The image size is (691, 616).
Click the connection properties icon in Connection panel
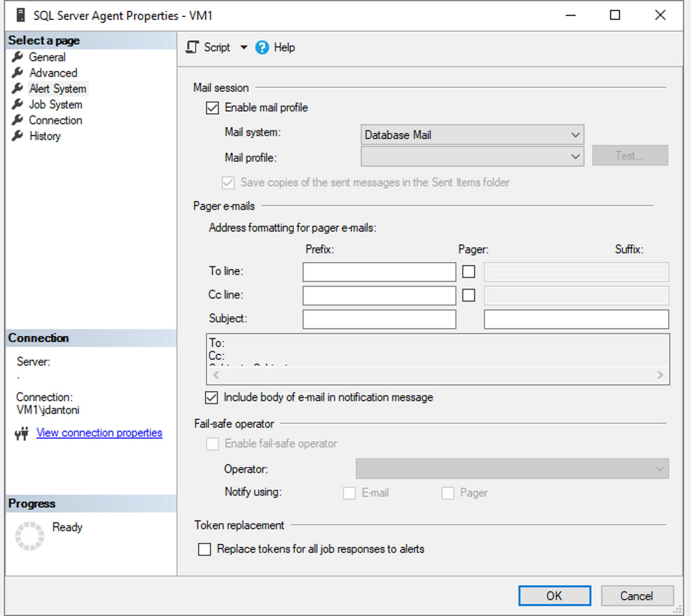[x=22, y=433]
